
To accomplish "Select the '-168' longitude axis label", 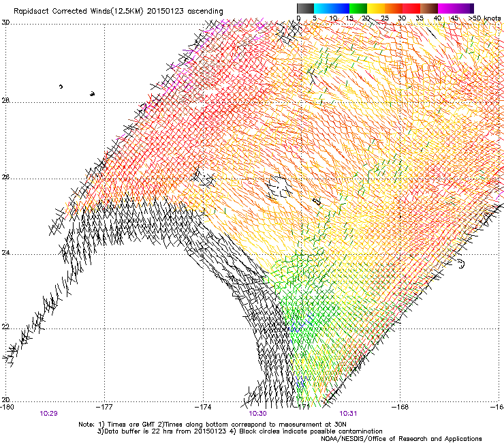I will click(400, 407).
